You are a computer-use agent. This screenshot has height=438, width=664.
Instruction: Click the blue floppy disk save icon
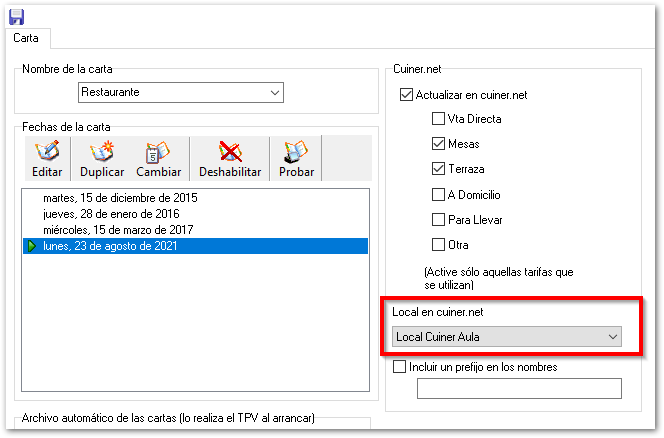17,17
